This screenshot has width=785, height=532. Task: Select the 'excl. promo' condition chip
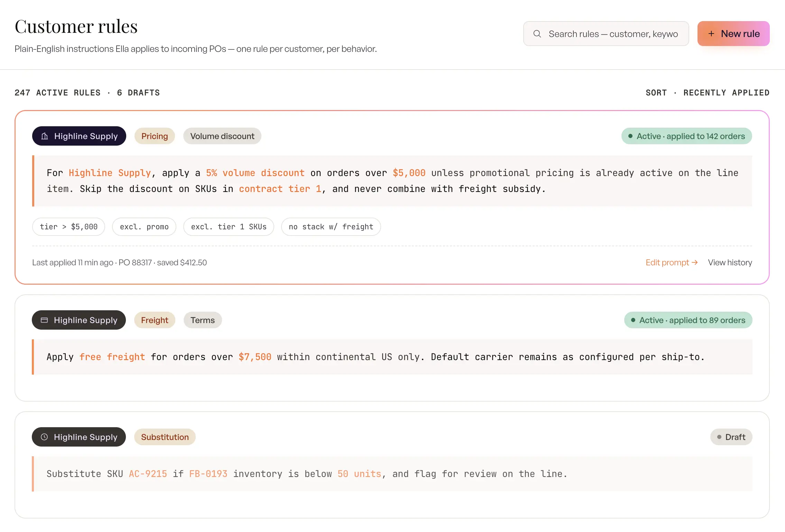tap(144, 227)
